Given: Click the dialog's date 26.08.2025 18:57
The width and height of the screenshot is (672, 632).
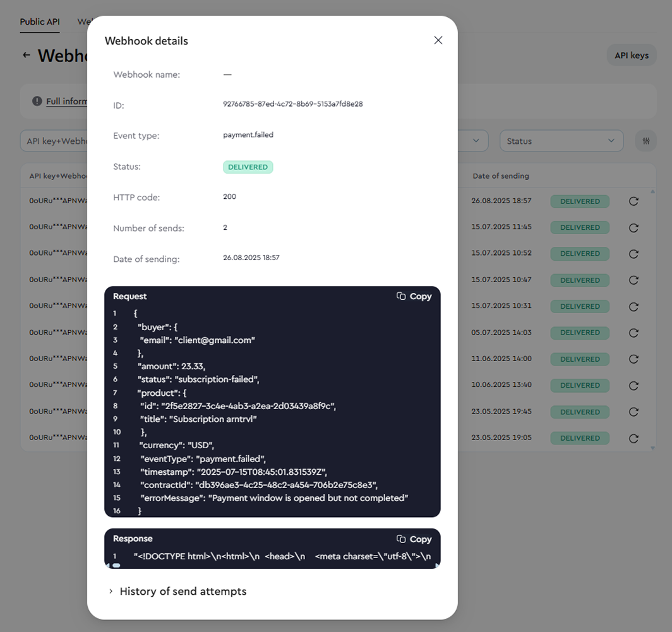Looking at the screenshot, I should coord(251,258).
